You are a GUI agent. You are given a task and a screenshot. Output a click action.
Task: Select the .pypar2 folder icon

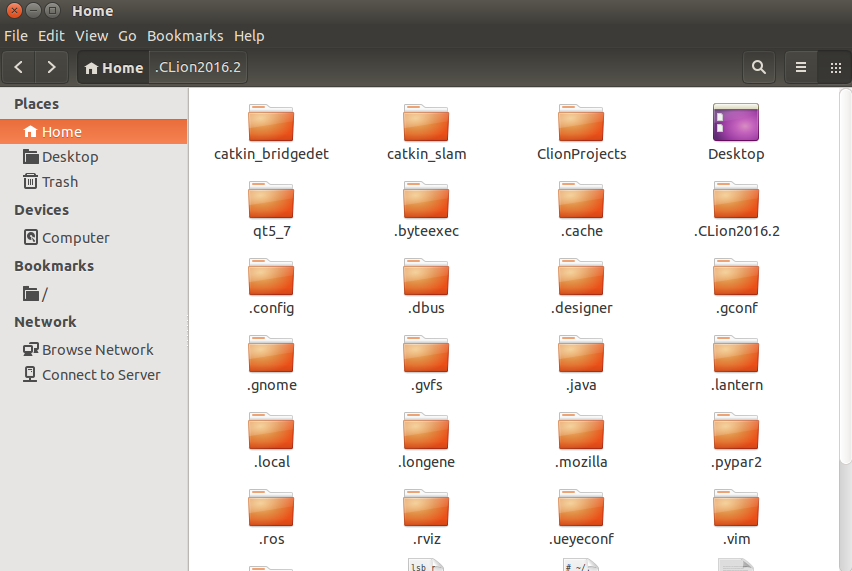pos(736,431)
